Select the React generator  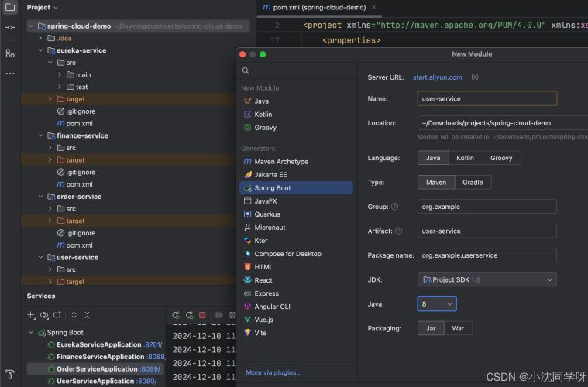coord(296,280)
